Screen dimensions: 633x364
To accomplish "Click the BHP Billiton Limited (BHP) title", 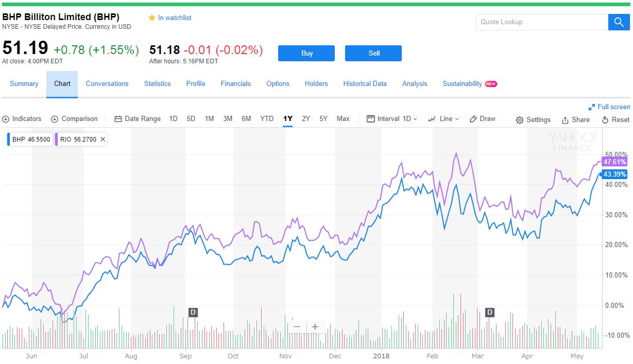I will coord(61,16).
